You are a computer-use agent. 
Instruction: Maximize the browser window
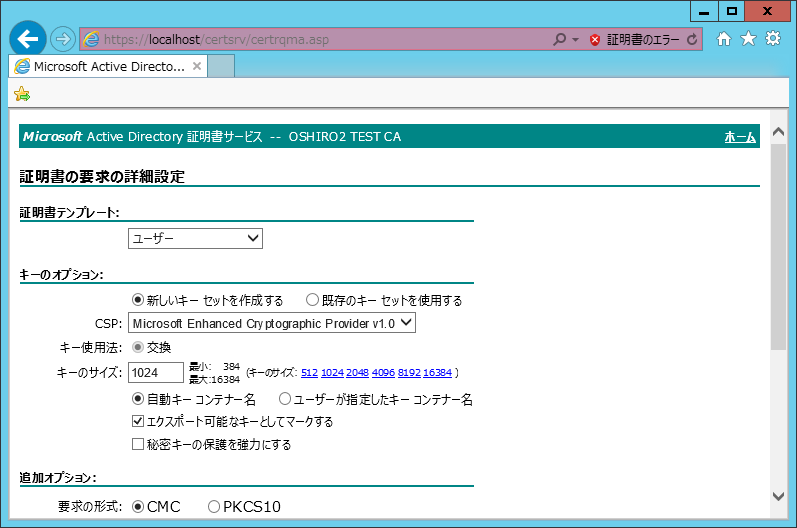point(731,11)
